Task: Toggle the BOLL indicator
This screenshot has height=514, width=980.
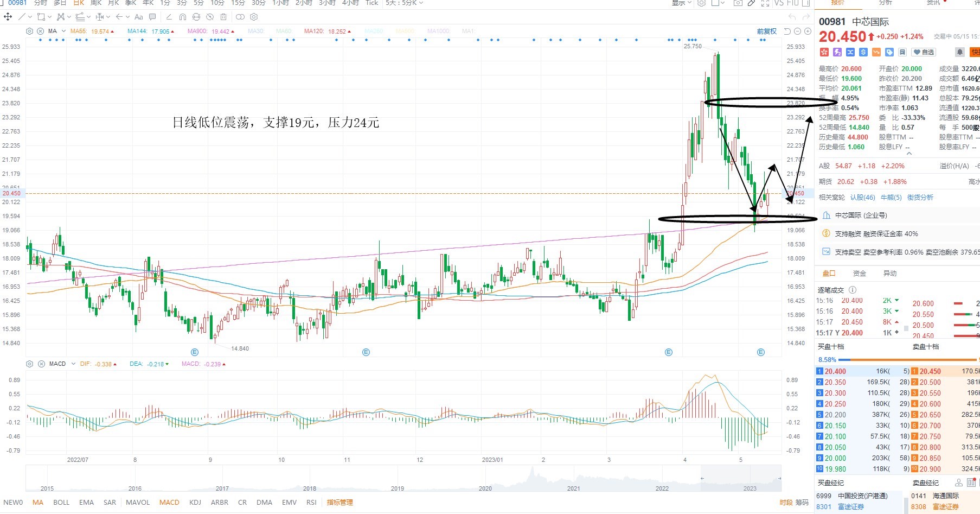Action: click(61, 503)
